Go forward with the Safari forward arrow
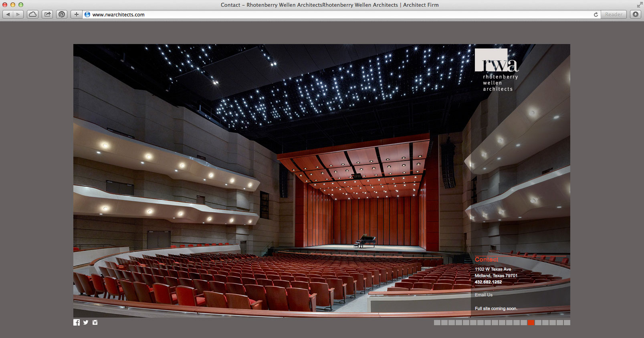The image size is (644, 338). tap(18, 14)
